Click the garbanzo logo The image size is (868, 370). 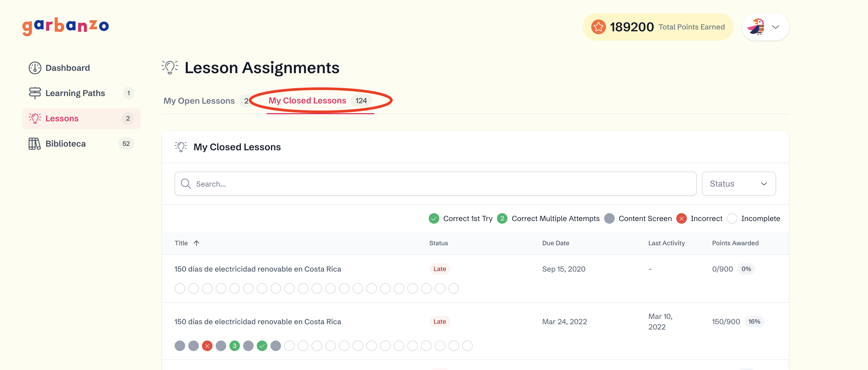tap(65, 26)
